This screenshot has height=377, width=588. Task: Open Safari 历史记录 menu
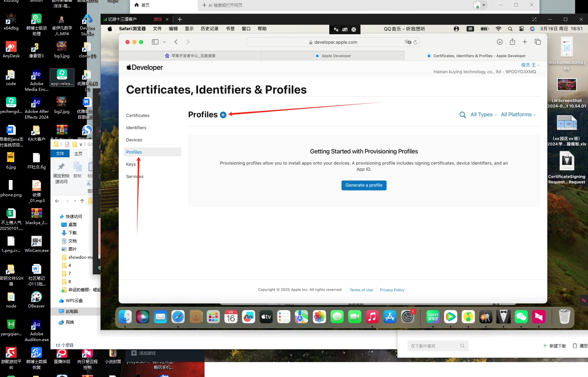(x=210, y=29)
